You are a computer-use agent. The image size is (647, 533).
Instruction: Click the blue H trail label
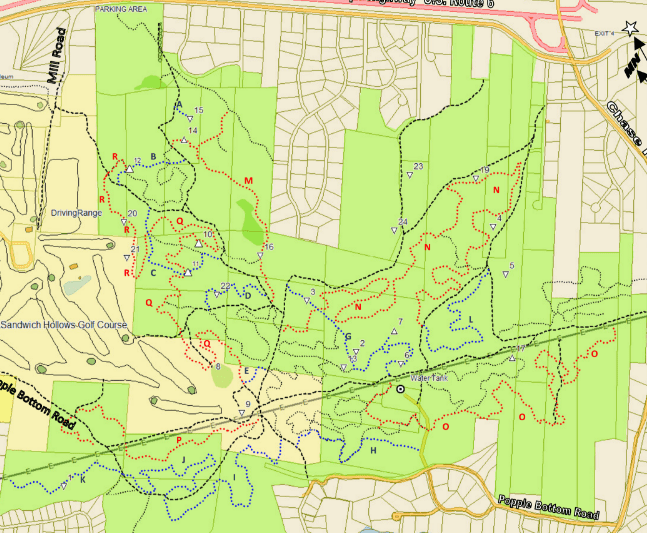[372, 452]
